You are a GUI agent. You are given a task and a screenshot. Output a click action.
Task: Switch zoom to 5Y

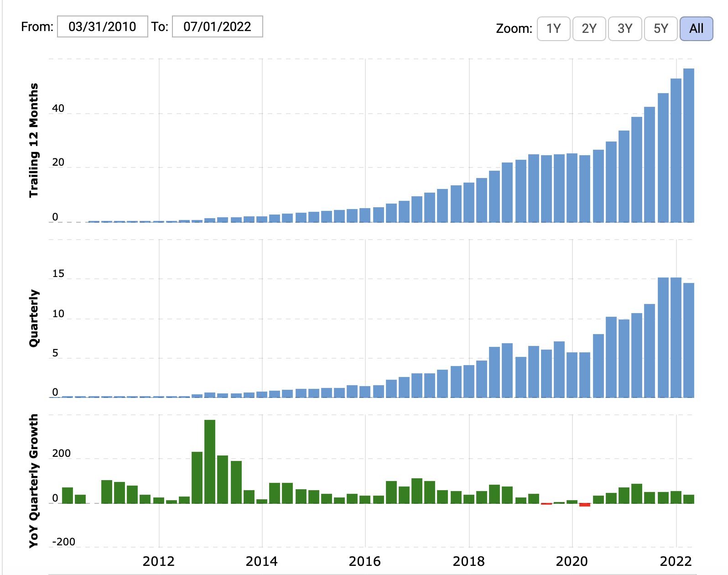660,29
